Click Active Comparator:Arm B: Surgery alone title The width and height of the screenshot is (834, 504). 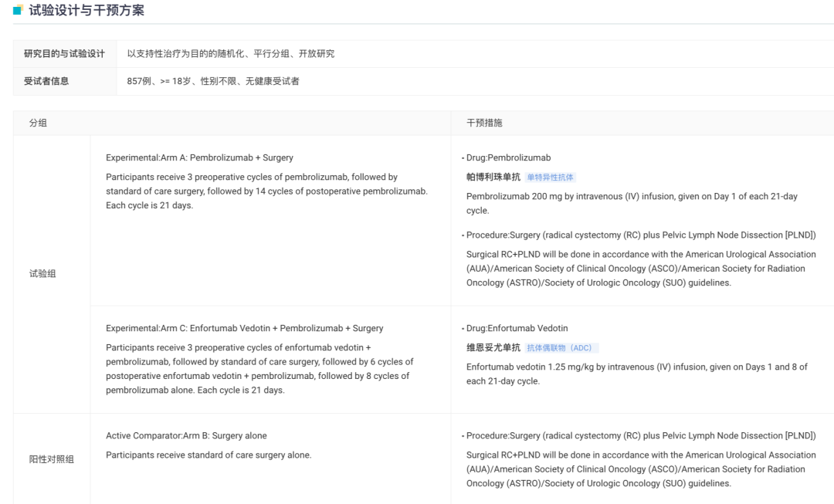186,436
